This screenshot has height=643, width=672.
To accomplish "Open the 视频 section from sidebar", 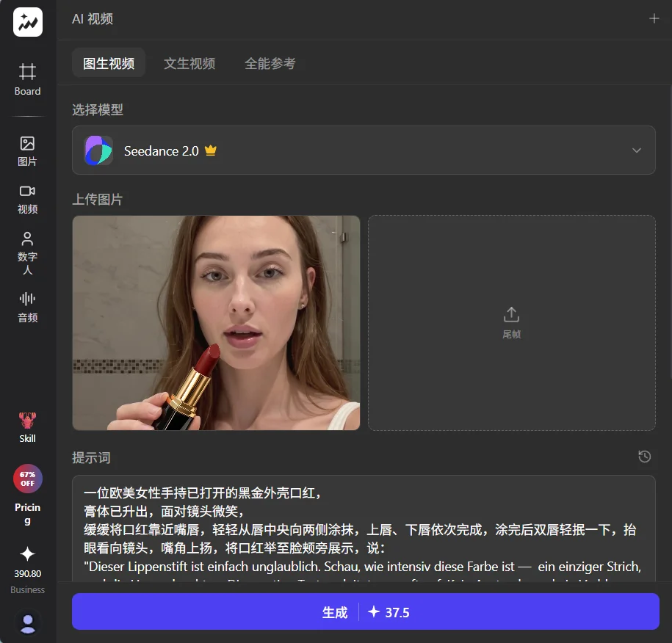I will click(27, 198).
